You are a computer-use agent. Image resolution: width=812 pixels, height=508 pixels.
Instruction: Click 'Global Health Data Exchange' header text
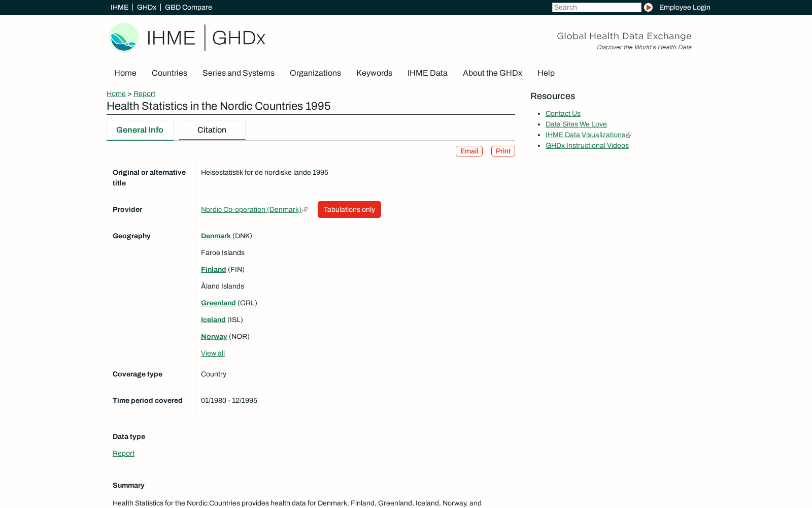(x=624, y=36)
